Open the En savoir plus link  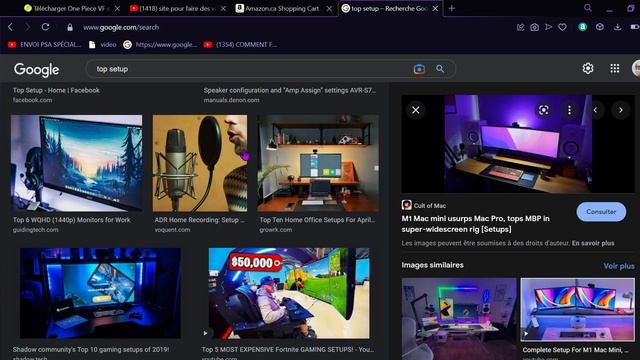[593, 243]
